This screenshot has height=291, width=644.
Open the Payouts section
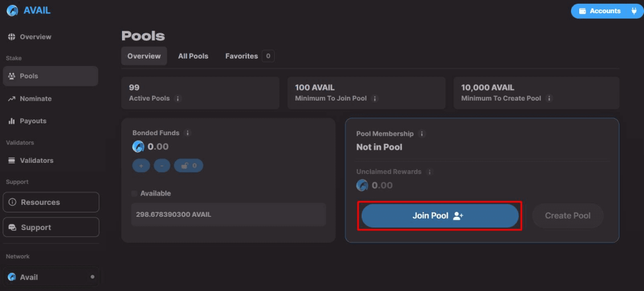(x=50, y=121)
